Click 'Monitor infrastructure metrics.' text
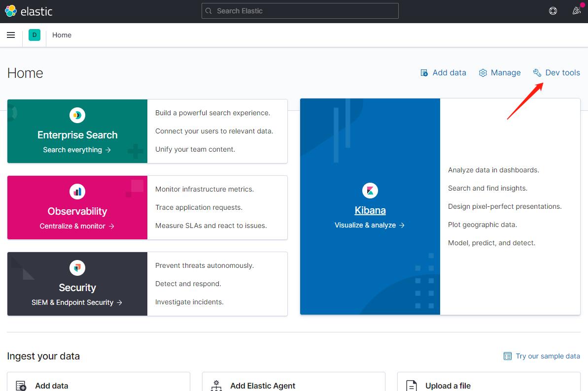 pyautogui.click(x=205, y=189)
